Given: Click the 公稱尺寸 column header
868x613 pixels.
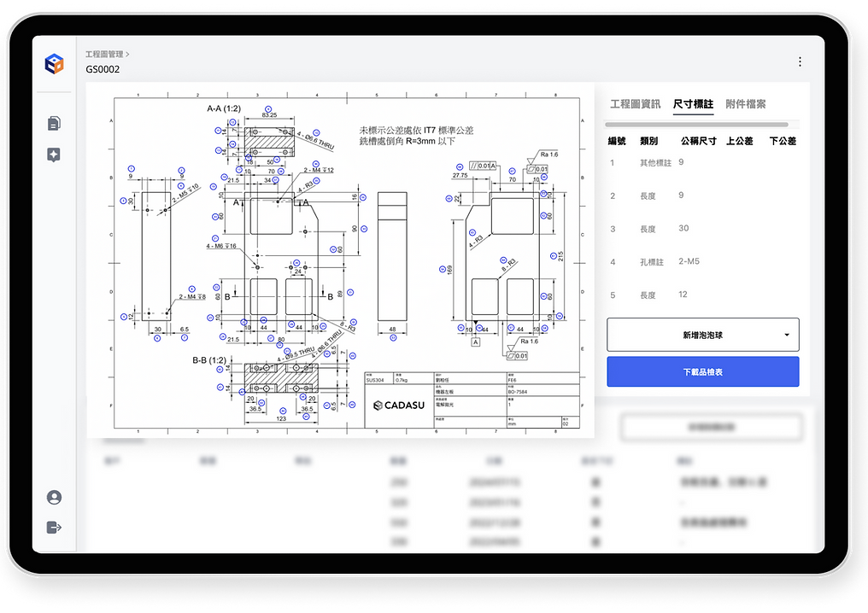Looking at the screenshot, I should coord(699,141).
